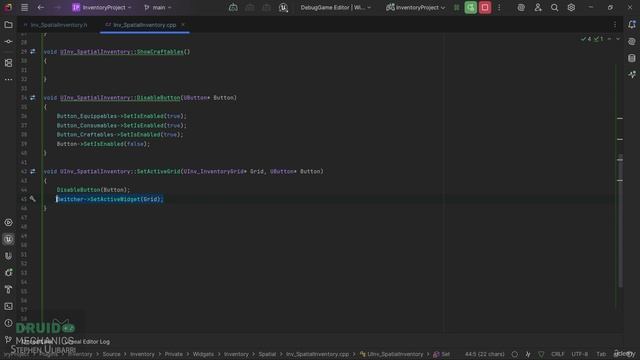Click the lightbulb quick-fix icon on line 45

[33, 199]
